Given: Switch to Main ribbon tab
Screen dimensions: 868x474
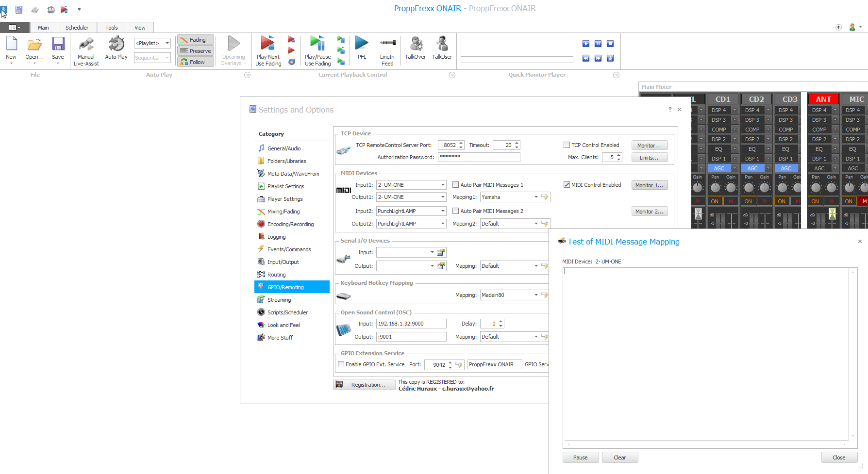Looking at the screenshot, I should click(x=43, y=28).
